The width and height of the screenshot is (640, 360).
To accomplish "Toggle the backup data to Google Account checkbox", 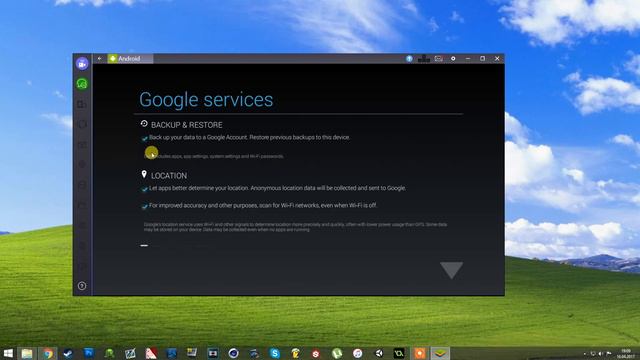I will [144, 138].
